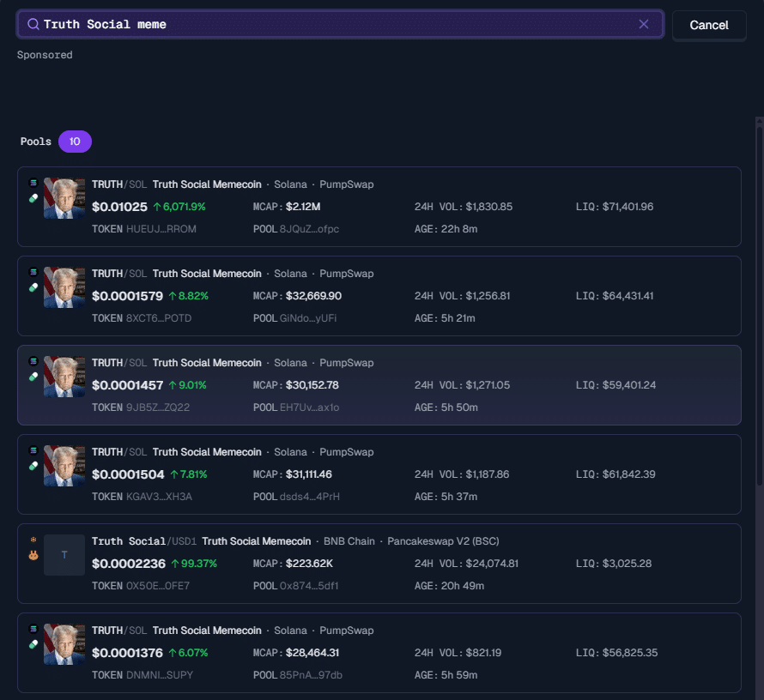Image resolution: width=764 pixels, height=700 pixels.
Task: Open the pool card priced $0.01025
Action: pos(379,207)
